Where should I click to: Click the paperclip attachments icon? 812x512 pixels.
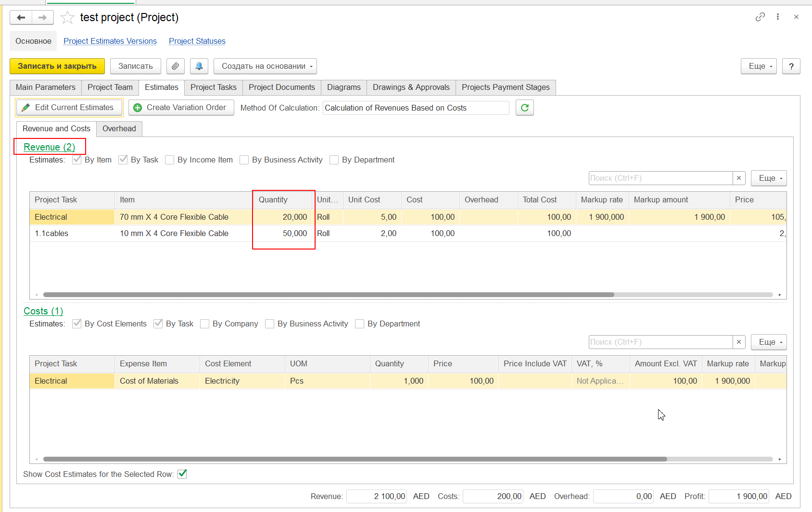pyautogui.click(x=176, y=66)
